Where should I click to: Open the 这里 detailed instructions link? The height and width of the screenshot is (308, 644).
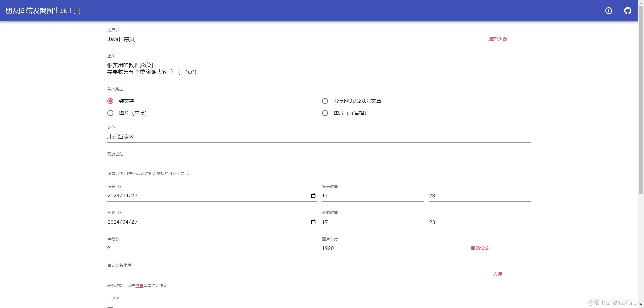139,286
